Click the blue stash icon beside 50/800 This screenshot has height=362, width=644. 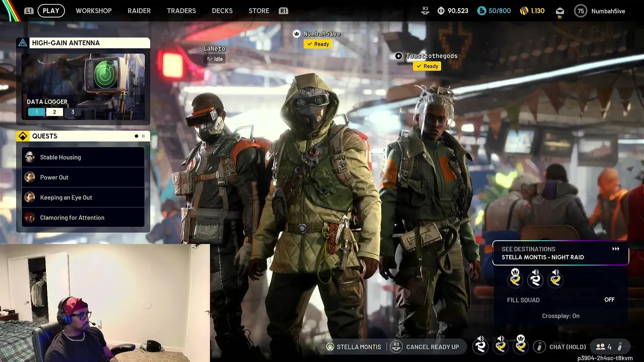tap(481, 11)
